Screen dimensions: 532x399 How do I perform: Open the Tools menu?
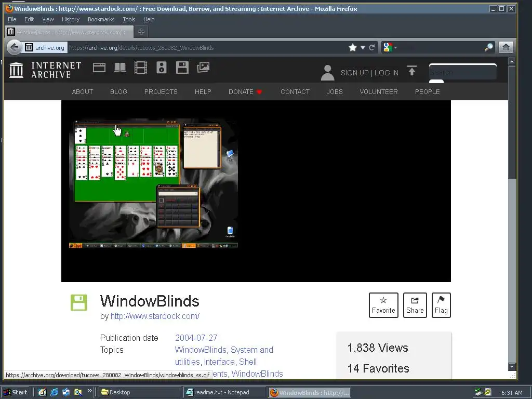129,19
